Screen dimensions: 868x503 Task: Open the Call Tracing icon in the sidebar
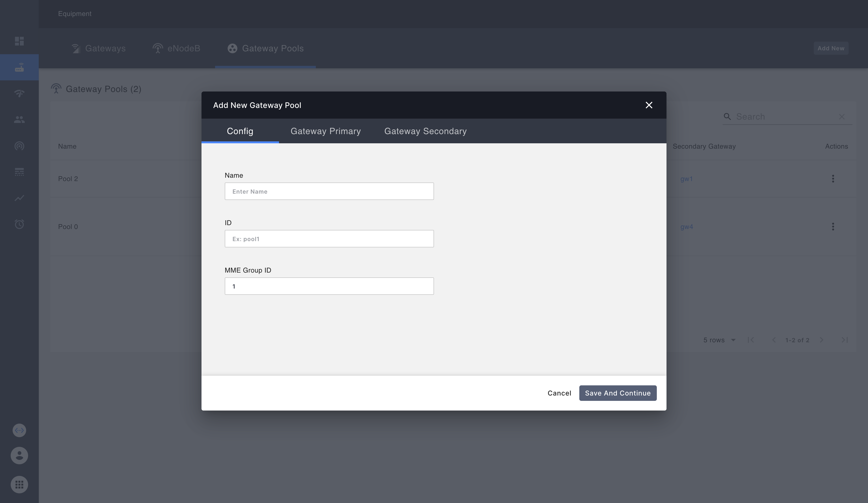[x=19, y=146]
